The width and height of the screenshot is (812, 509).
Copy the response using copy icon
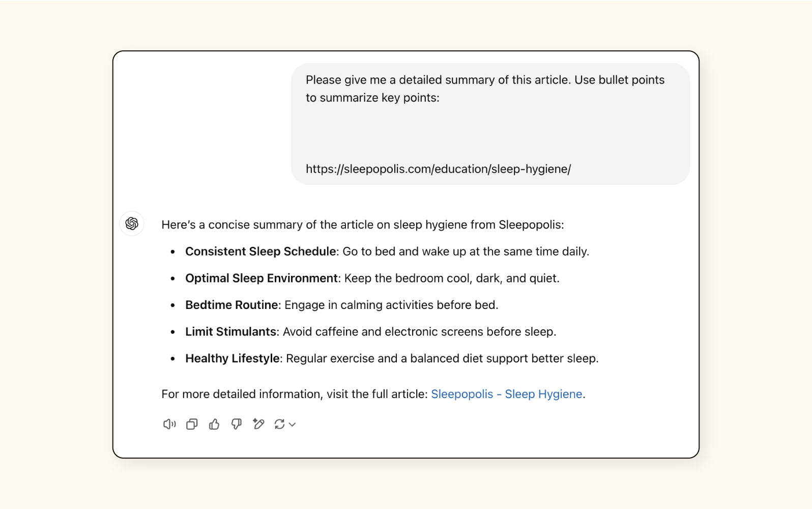pos(192,424)
